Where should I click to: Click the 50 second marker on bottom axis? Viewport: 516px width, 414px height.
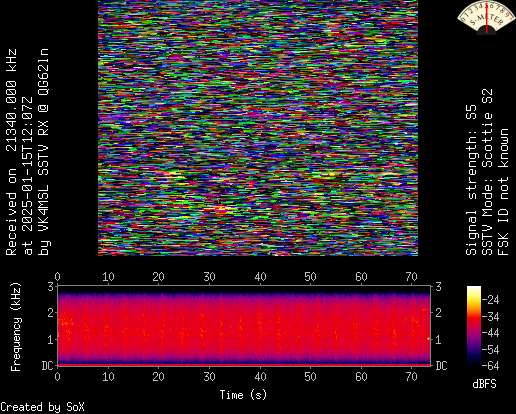pos(310,377)
